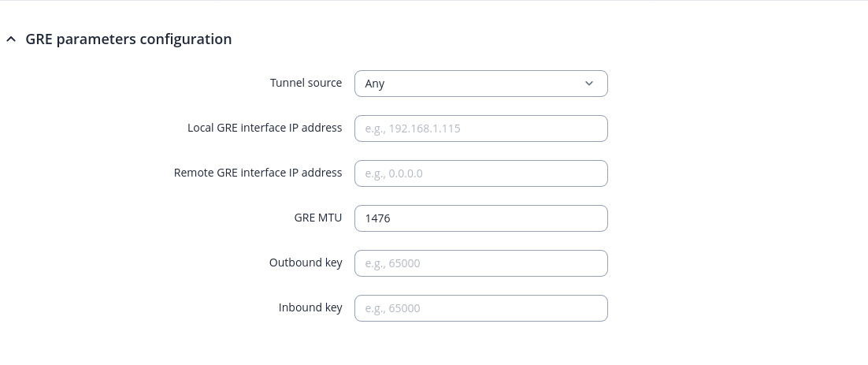The width and height of the screenshot is (868, 365).
Task: Focus the Local GRE interface IP address field
Action: (x=480, y=128)
